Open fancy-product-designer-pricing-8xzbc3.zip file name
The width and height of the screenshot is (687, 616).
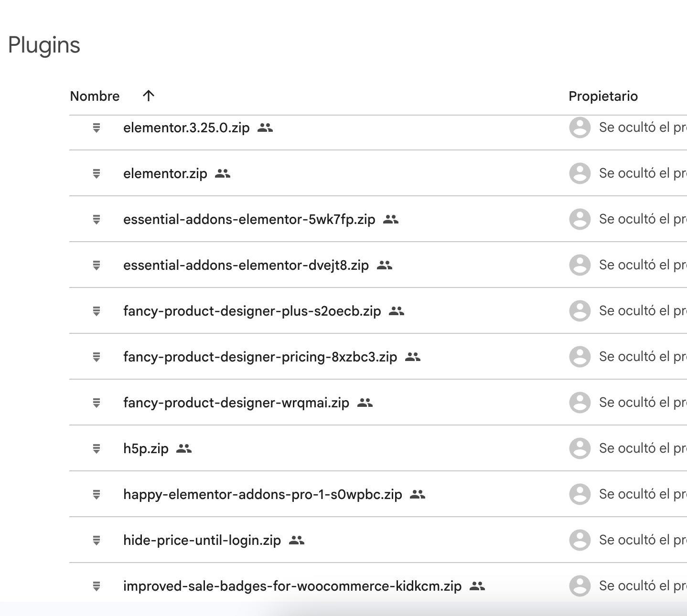tap(260, 357)
